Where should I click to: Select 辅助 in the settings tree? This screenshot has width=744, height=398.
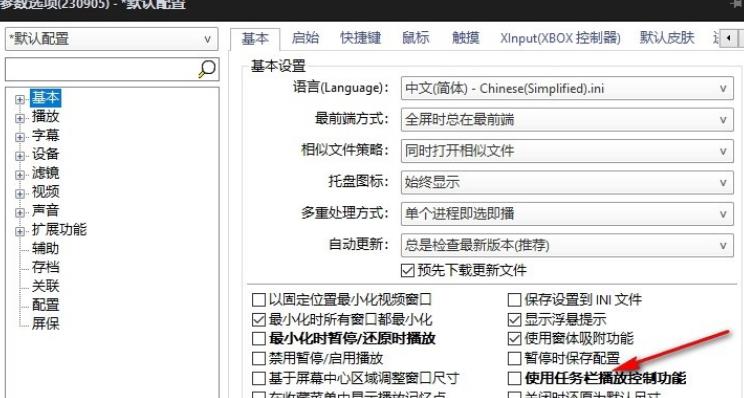[46, 248]
